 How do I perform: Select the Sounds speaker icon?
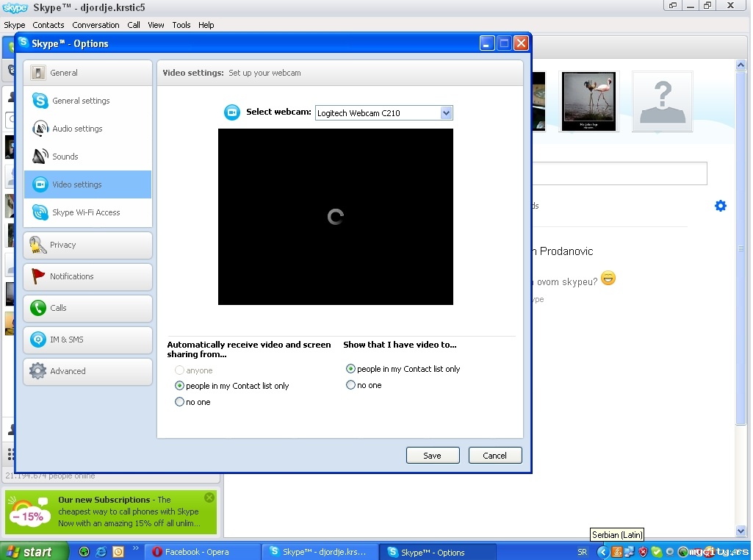(x=40, y=157)
